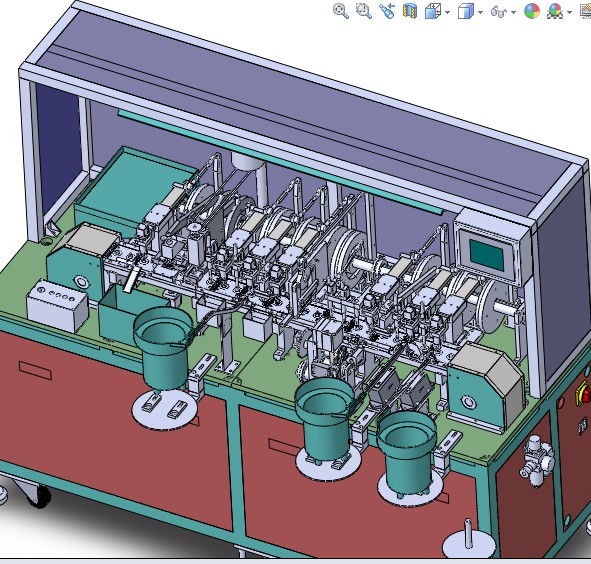Select the air filter regulator on the cabinet side
This screenshot has width=591, height=564.
point(536,460)
